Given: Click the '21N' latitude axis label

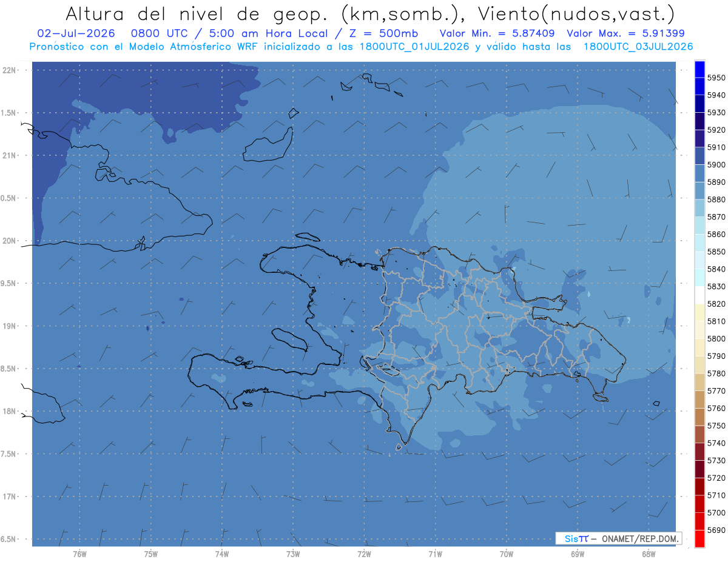Looking at the screenshot, I should click(9, 155).
